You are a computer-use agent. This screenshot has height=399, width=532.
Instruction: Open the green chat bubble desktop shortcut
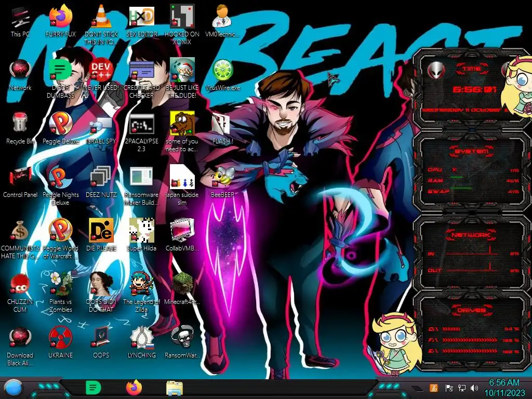(60, 79)
